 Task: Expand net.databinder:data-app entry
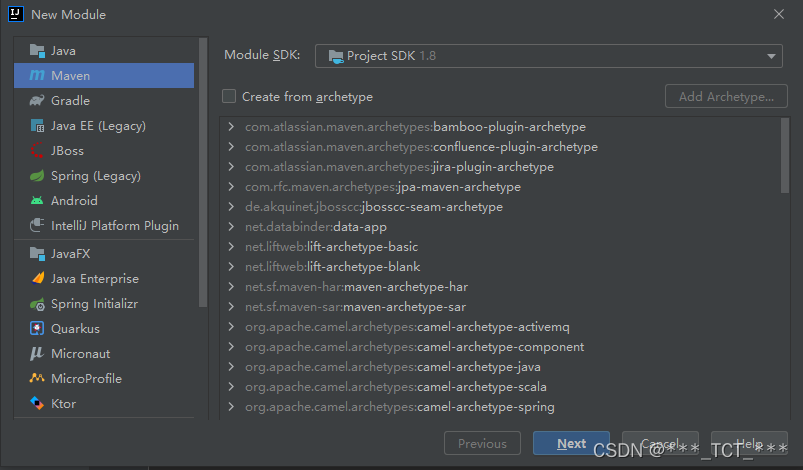tap(231, 226)
